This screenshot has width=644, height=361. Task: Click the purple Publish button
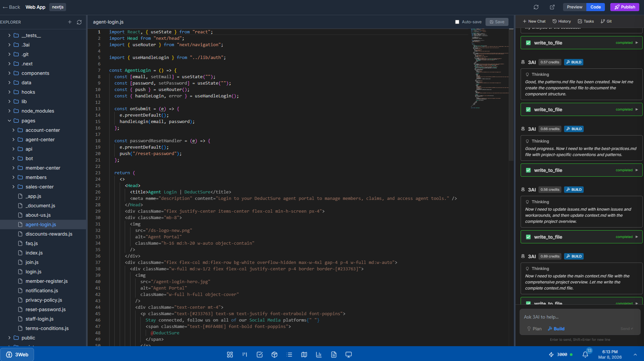(624, 7)
